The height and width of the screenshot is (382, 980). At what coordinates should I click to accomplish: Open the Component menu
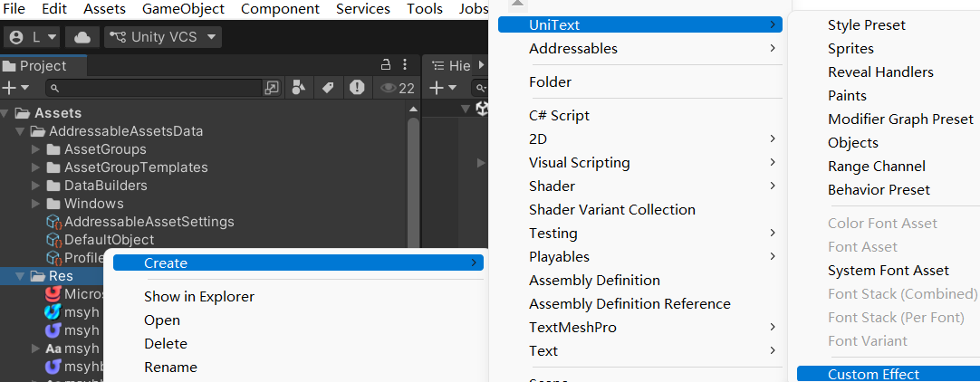280,9
